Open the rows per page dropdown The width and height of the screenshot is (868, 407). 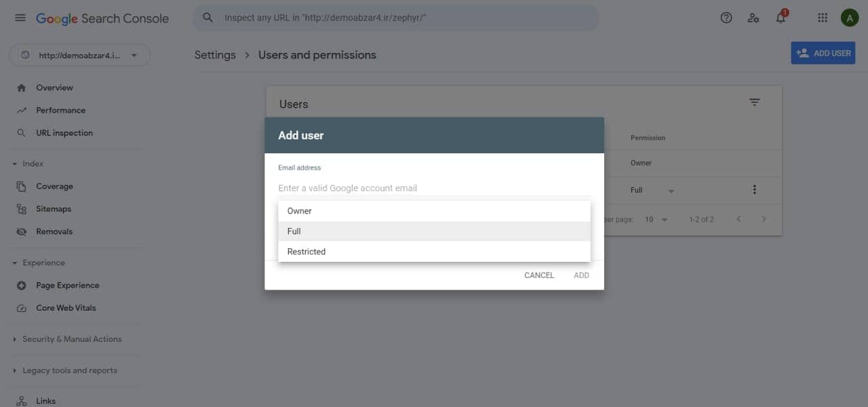pyautogui.click(x=656, y=220)
